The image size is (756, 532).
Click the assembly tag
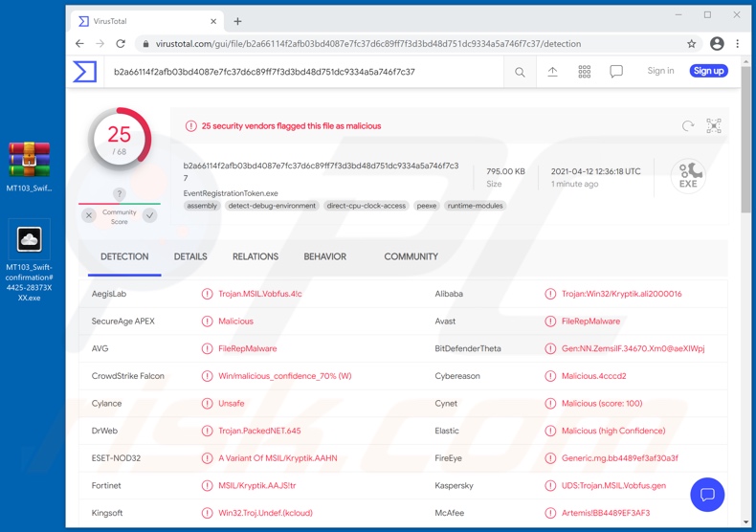pyautogui.click(x=202, y=206)
